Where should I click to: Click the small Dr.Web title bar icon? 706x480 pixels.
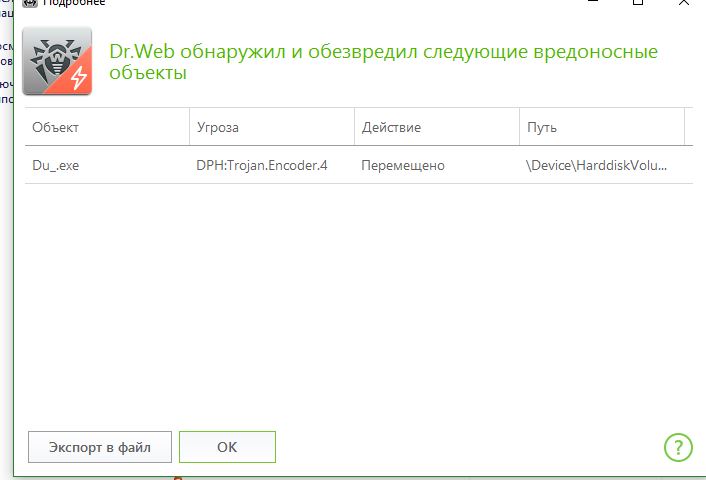(30, 3)
